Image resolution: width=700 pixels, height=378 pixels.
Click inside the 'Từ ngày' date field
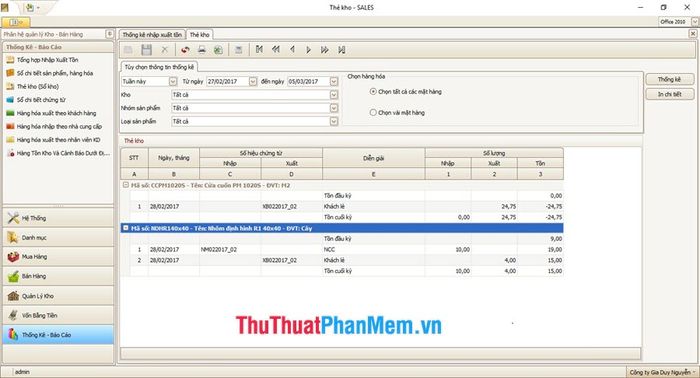click(x=227, y=81)
